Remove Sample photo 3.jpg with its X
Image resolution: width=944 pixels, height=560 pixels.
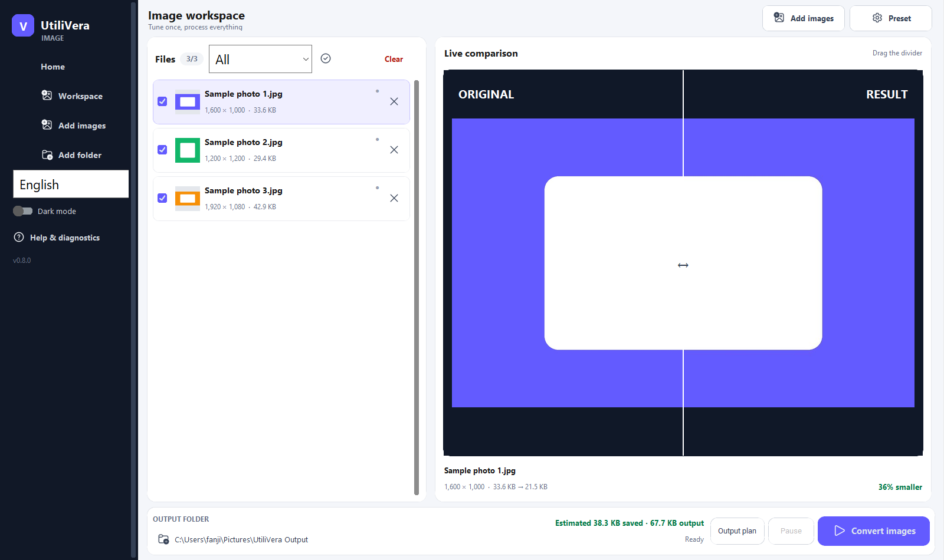394,198
